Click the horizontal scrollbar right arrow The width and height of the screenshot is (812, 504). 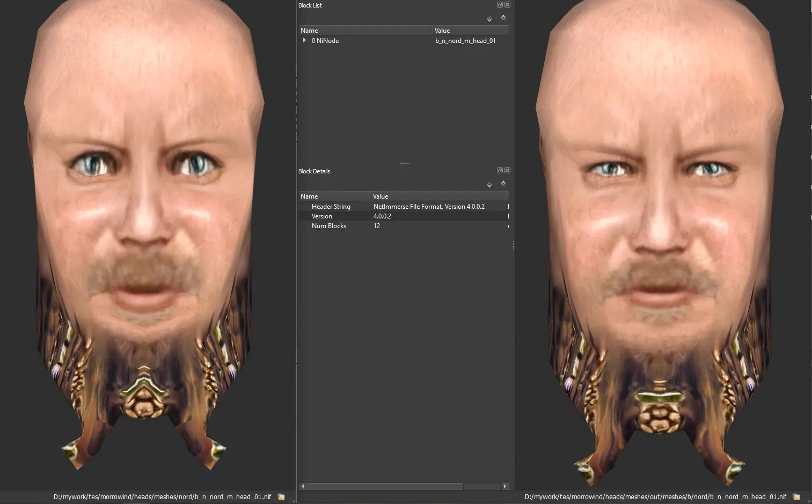(505, 486)
